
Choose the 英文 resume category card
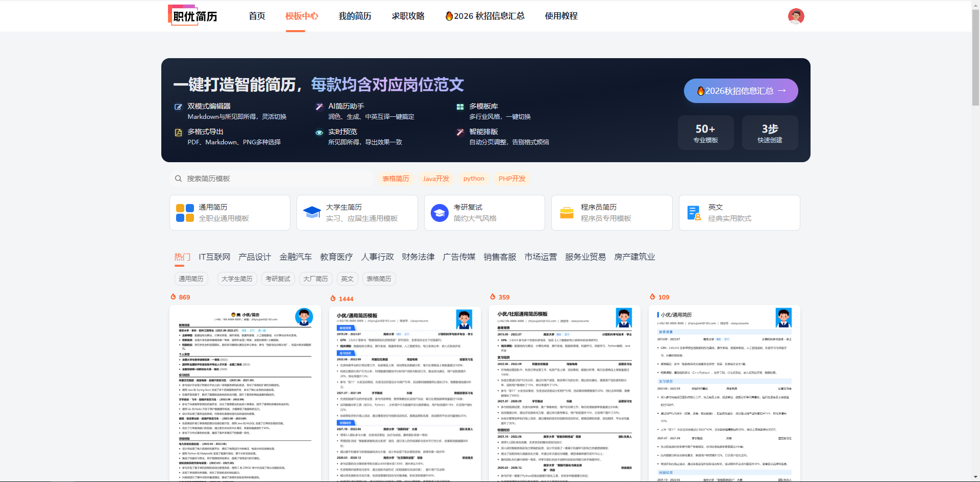pos(739,213)
